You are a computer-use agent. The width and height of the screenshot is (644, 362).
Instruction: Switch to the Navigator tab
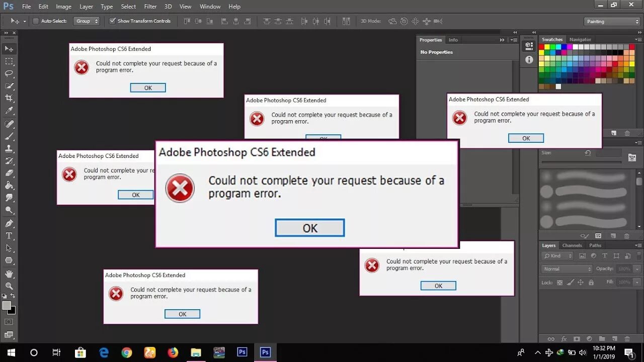coord(580,40)
